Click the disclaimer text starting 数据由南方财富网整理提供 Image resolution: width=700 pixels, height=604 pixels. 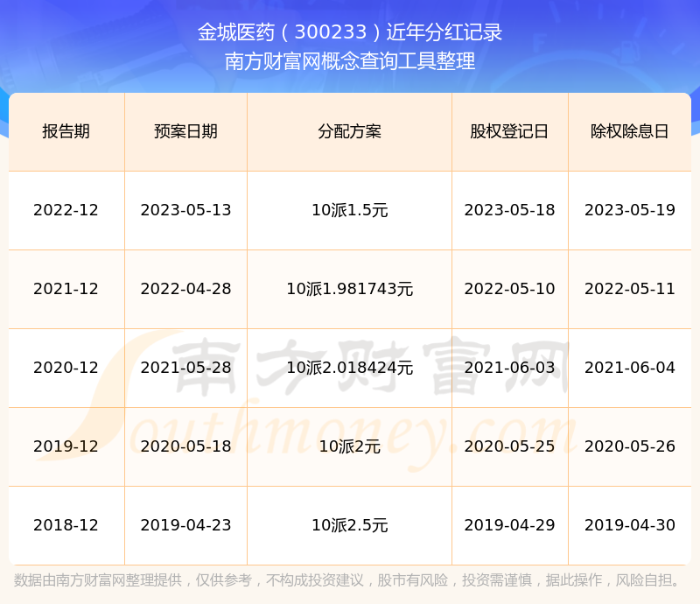tap(347, 580)
